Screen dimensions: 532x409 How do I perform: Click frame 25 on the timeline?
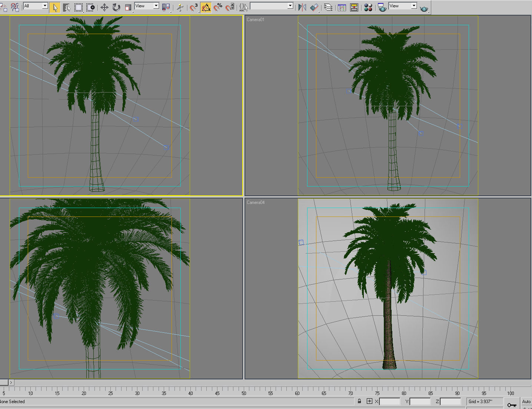[110, 393]
